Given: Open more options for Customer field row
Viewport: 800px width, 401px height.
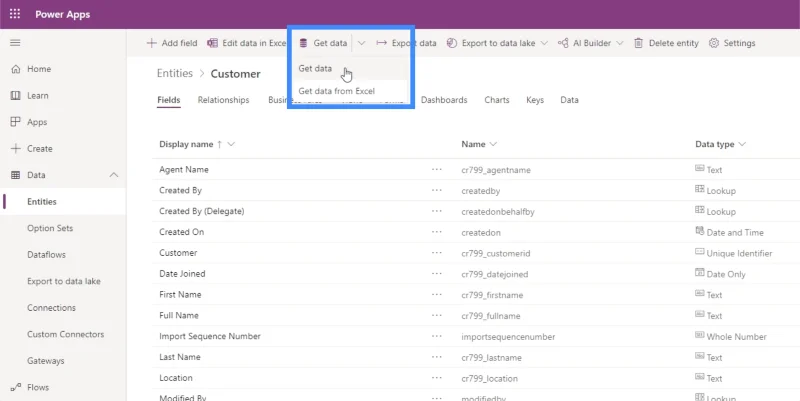Looking at the screenshot, I should coord(437,253).
